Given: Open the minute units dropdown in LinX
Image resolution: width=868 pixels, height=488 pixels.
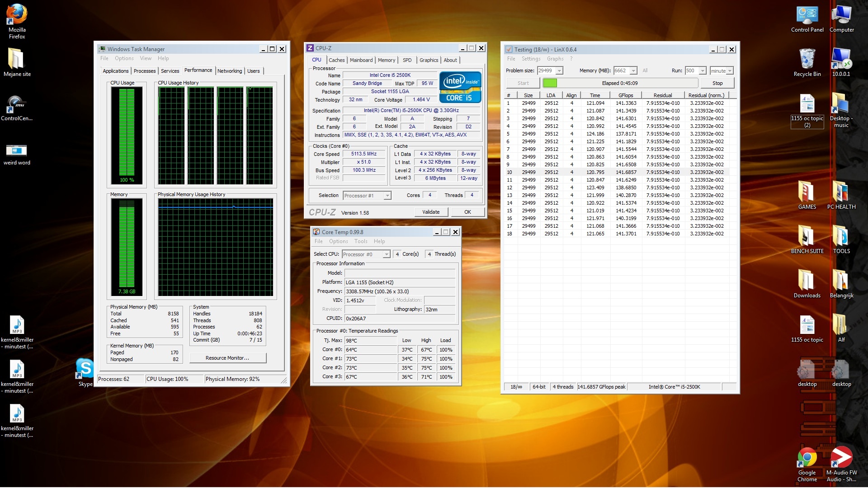Looking at the screenshot, I should click(x=730, y=70).
